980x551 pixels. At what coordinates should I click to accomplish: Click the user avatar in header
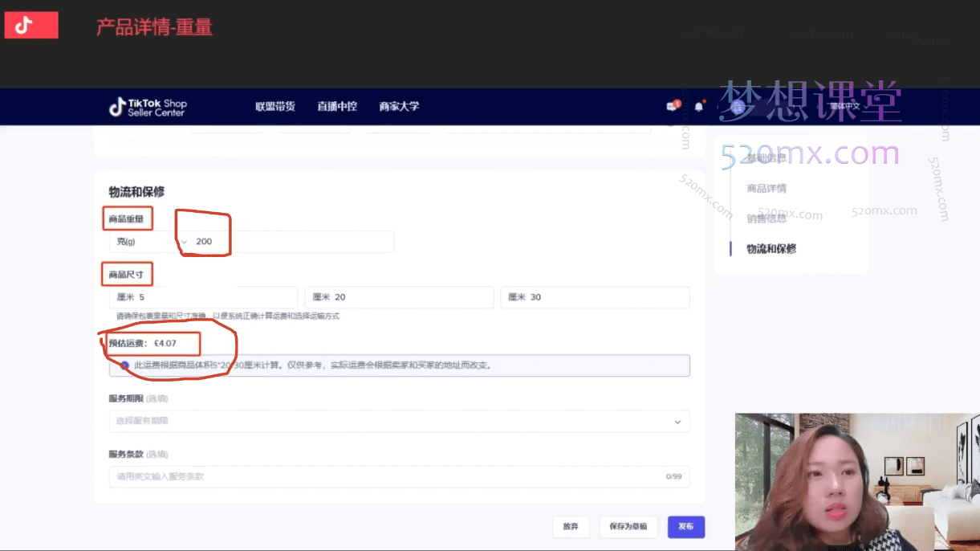tap(738, 106)
